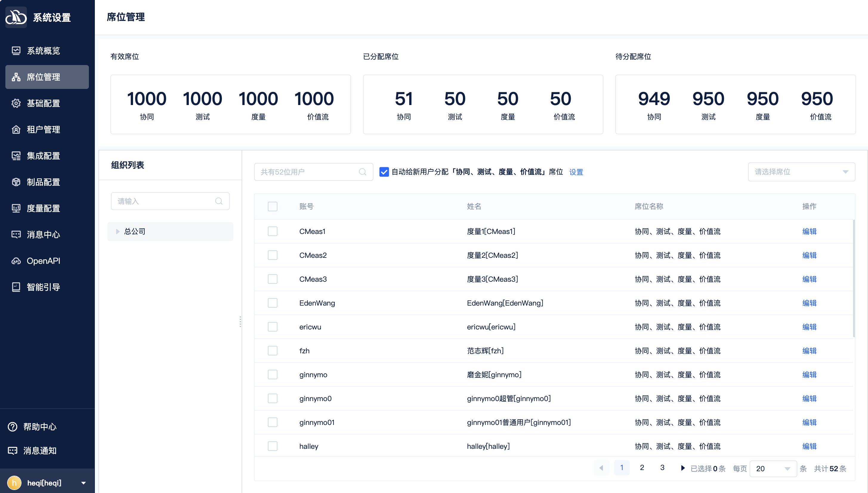Open the heqi[heqi] user menu arrow
Screen dimensions: 868x493
click(x=83, y=483)
